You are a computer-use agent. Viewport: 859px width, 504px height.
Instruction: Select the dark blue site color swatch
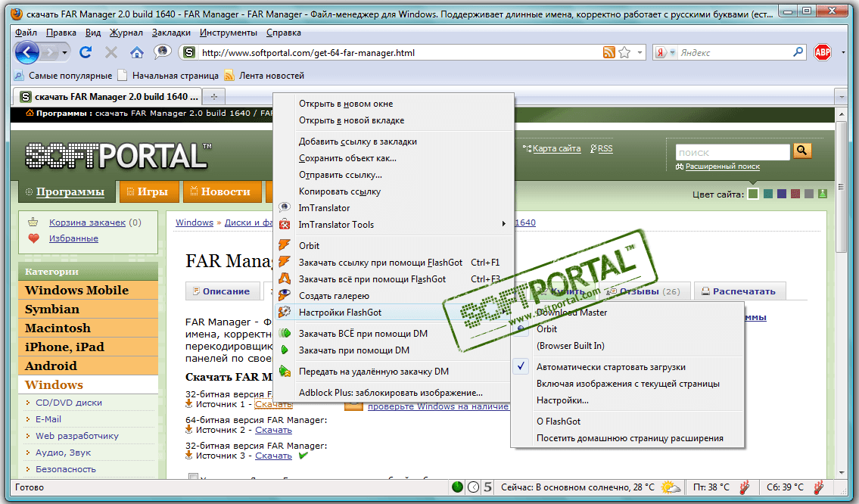(x=782, y=194)
